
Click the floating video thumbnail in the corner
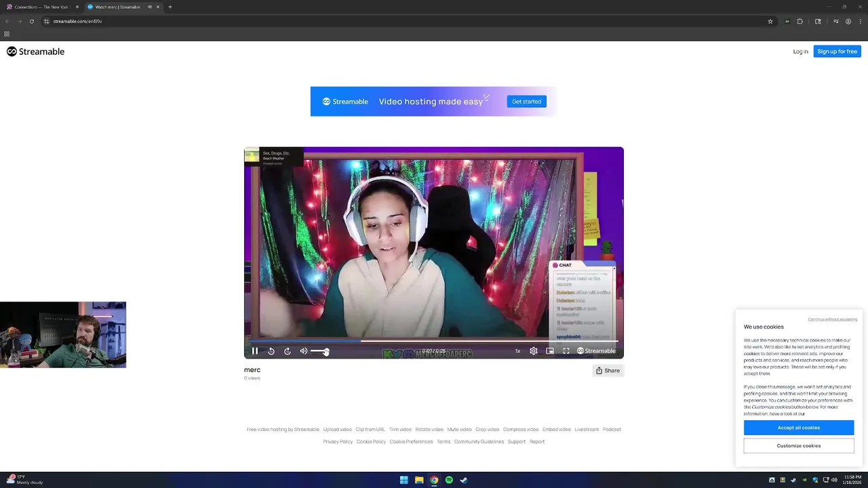pos(62,334)
